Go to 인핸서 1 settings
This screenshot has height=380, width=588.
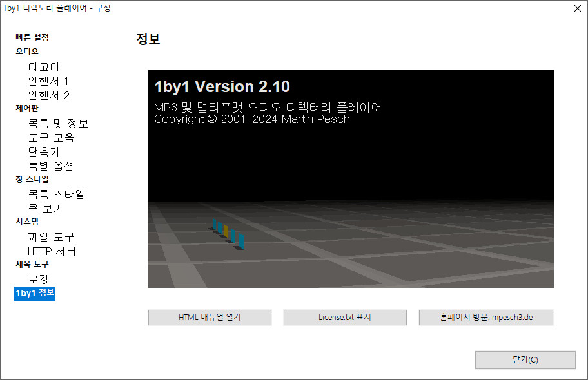pyautogui.click(x=48, y=81)
